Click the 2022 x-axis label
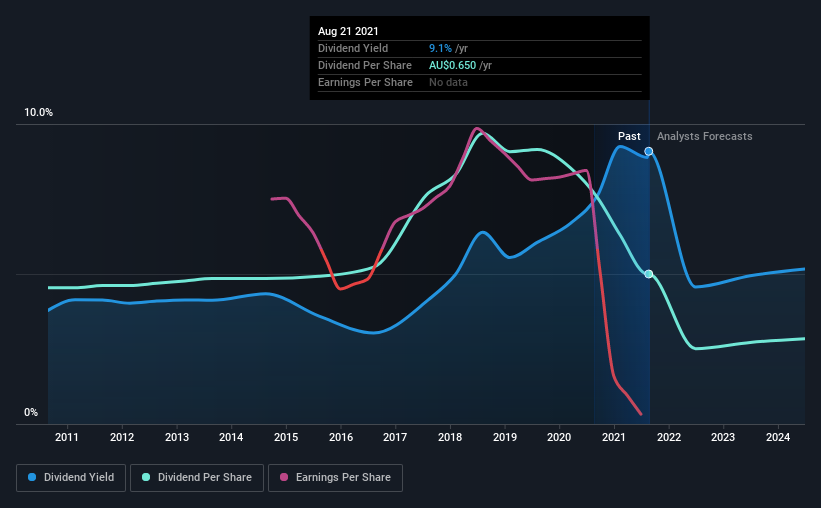 pos(669,437)
